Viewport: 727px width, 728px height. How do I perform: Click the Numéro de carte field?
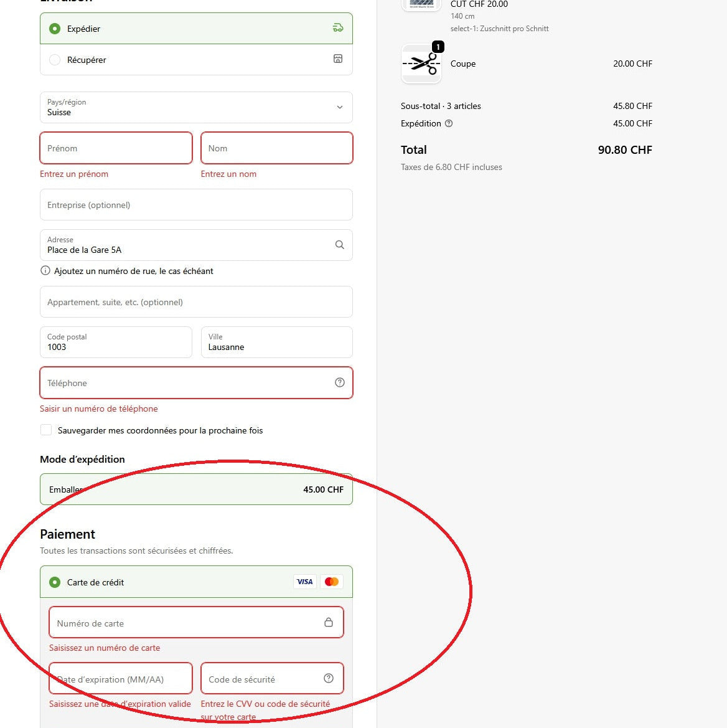point(187,623)
